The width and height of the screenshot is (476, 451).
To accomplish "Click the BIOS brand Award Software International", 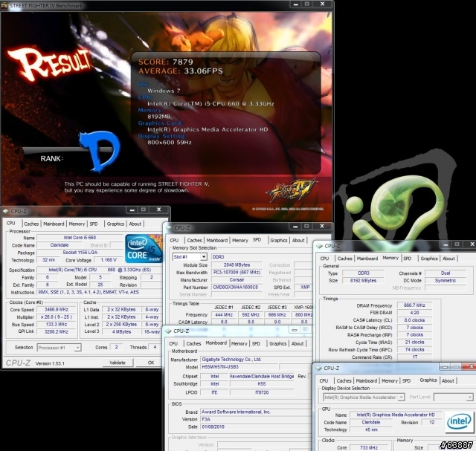I will pos(256,412).
